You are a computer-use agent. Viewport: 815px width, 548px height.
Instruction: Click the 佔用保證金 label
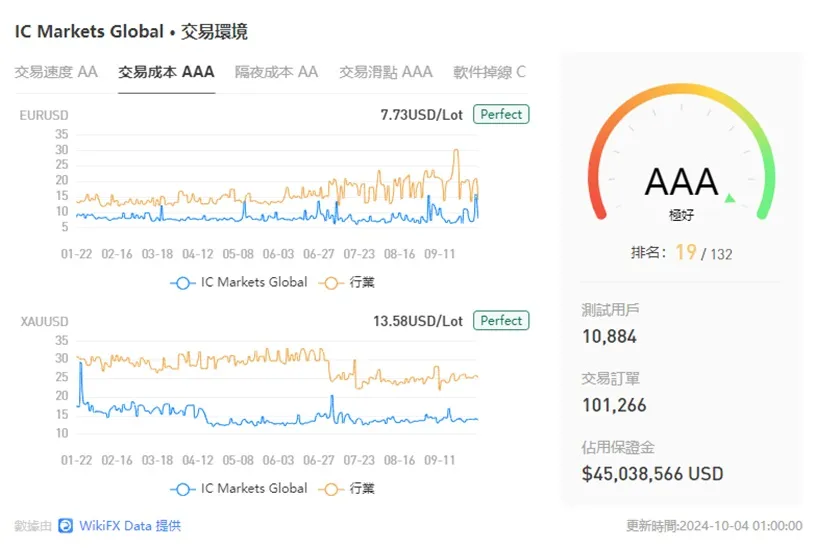pyautogui.click(x=618, y=447)
